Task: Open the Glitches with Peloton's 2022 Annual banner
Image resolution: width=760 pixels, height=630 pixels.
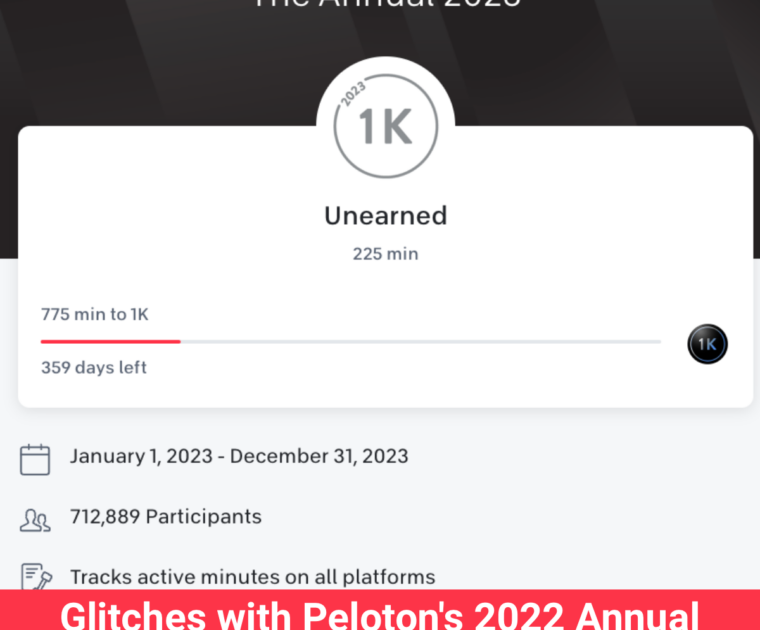Action: point(380,612)
